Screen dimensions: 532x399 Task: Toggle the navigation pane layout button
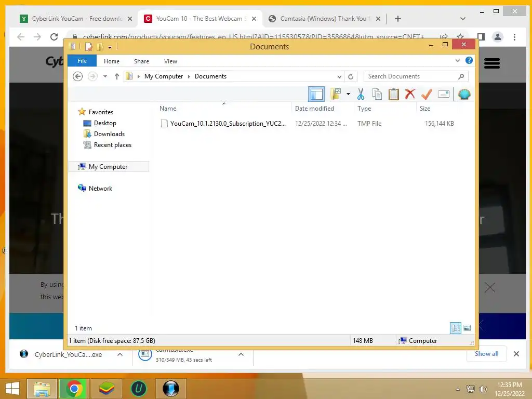(316, 95)
